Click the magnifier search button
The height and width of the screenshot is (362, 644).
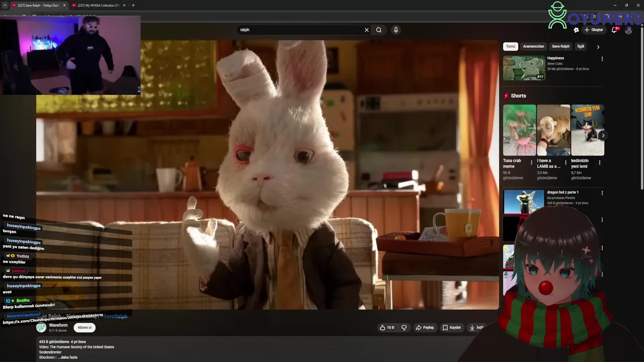(x=379, y=30)
